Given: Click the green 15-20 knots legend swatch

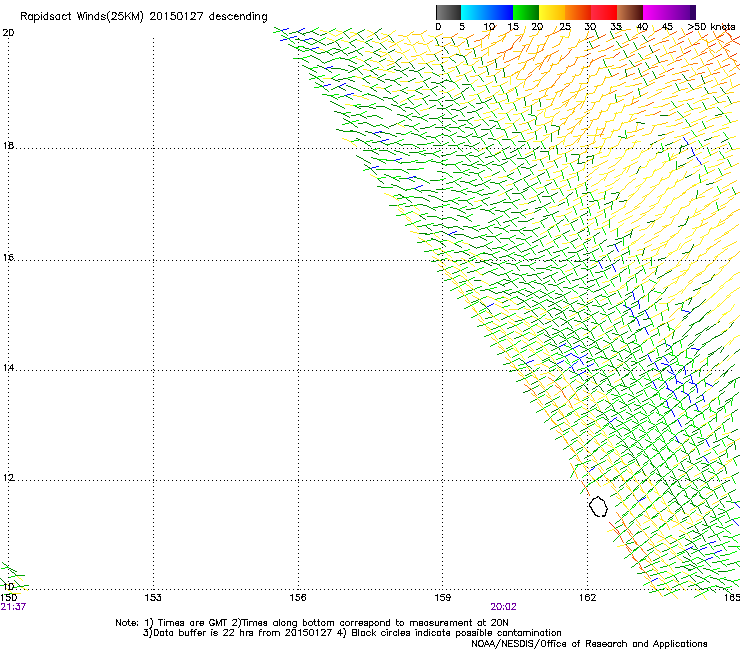Looking at the screenshot, I should (x=526, y=12).
